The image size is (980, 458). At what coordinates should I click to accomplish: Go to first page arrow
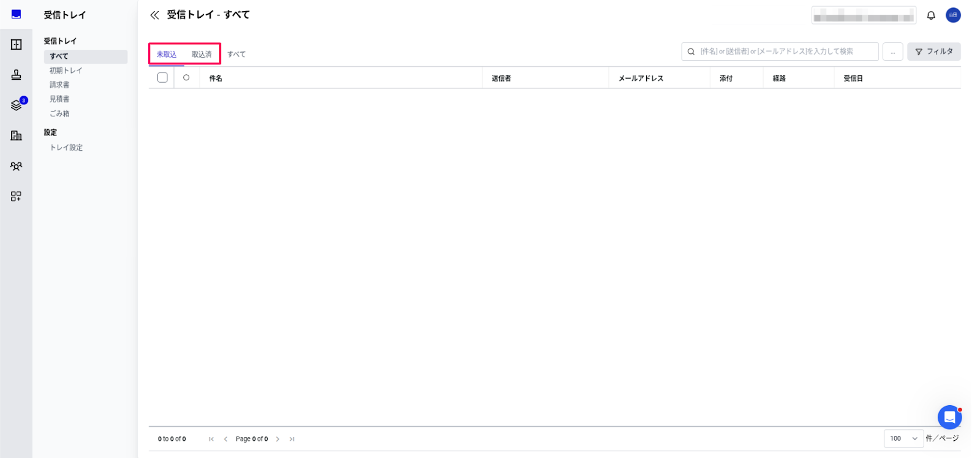point(211,439)
